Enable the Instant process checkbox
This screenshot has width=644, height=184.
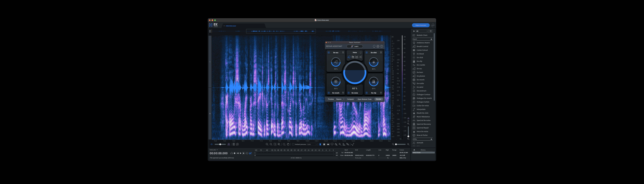pyautogui.click(x=293, y=144)
